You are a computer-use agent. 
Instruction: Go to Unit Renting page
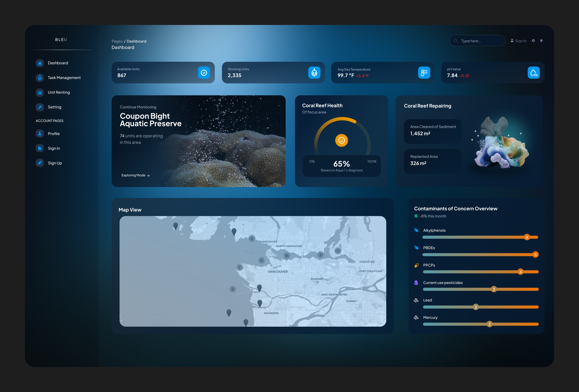(x=59, y=93)
